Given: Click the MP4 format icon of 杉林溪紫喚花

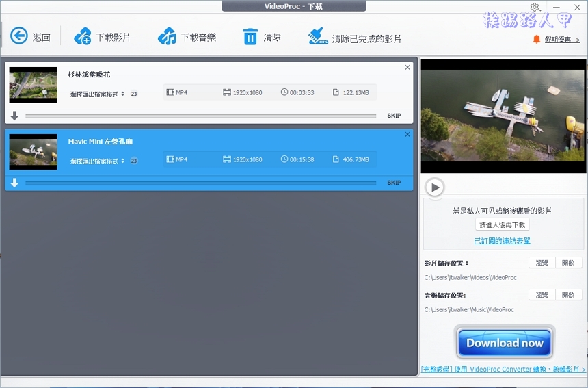Looking at the screenshot, I should [x=170, y=92].
